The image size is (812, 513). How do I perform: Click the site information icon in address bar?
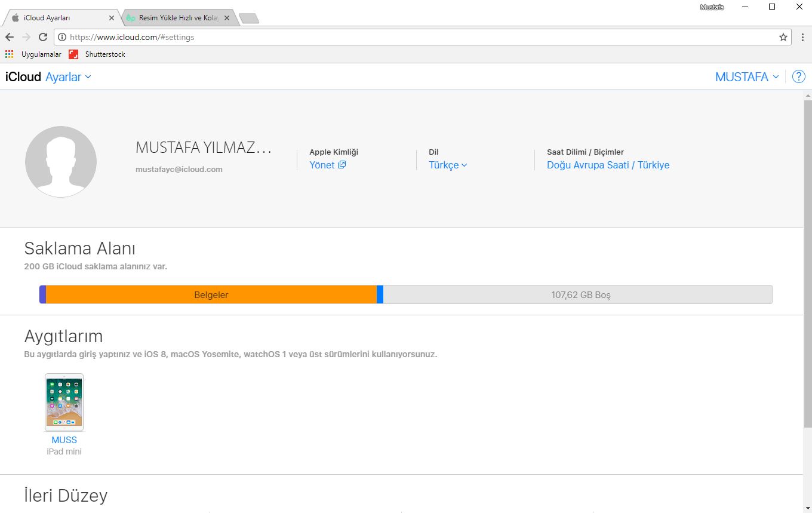click(62, 37)
